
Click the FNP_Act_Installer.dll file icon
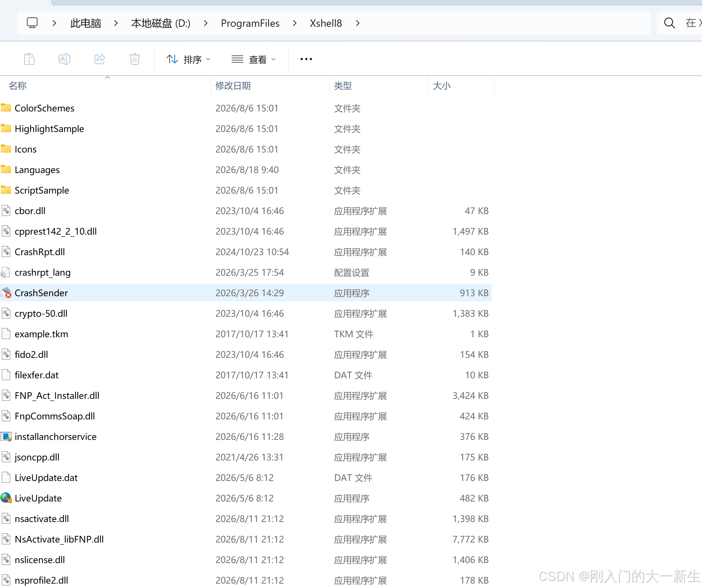pos(6,395)
